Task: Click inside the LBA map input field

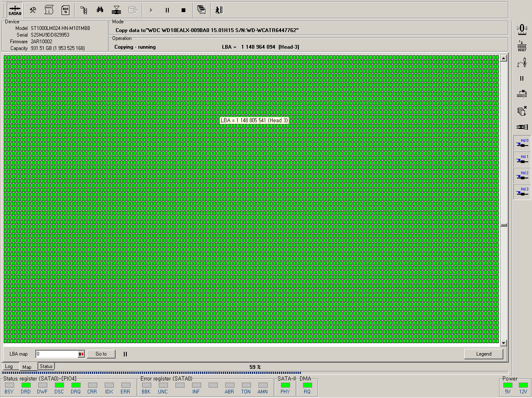Action: click(x=57, y=354)
